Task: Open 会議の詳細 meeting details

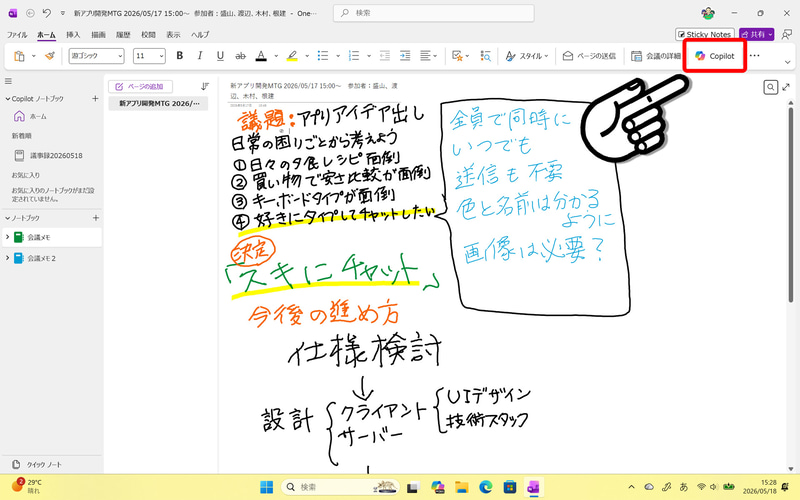Action: point(656,56)
